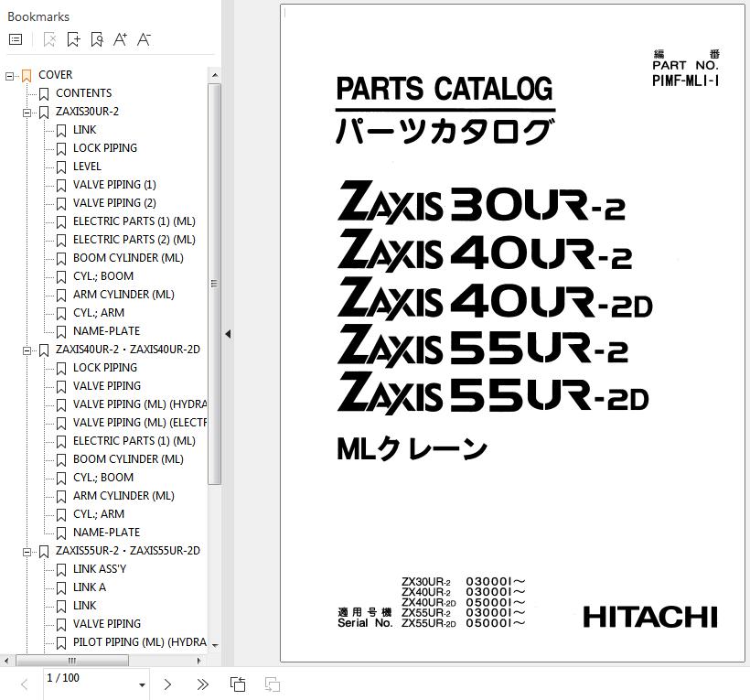Select ZAXIS40UR-2 · ZAXIS40UR-2D bookmark
Image resolution: width=750 pixels, height=700 pixels.
(x=128, y=350)
